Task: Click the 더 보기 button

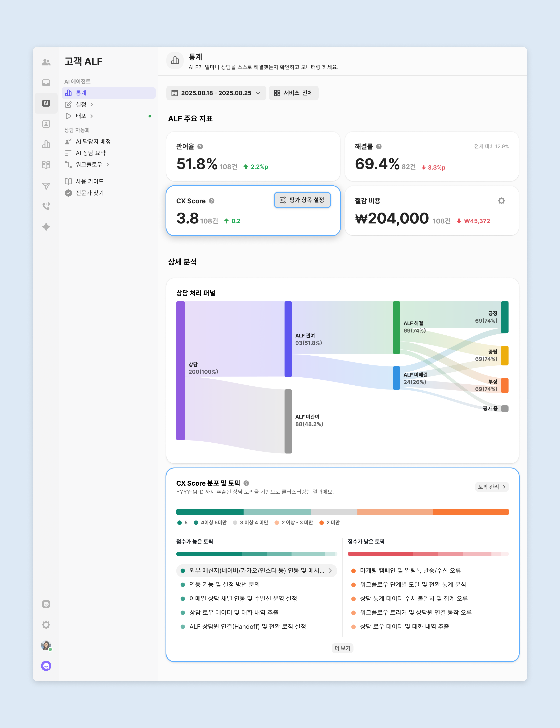Action: tap(342, 648)
